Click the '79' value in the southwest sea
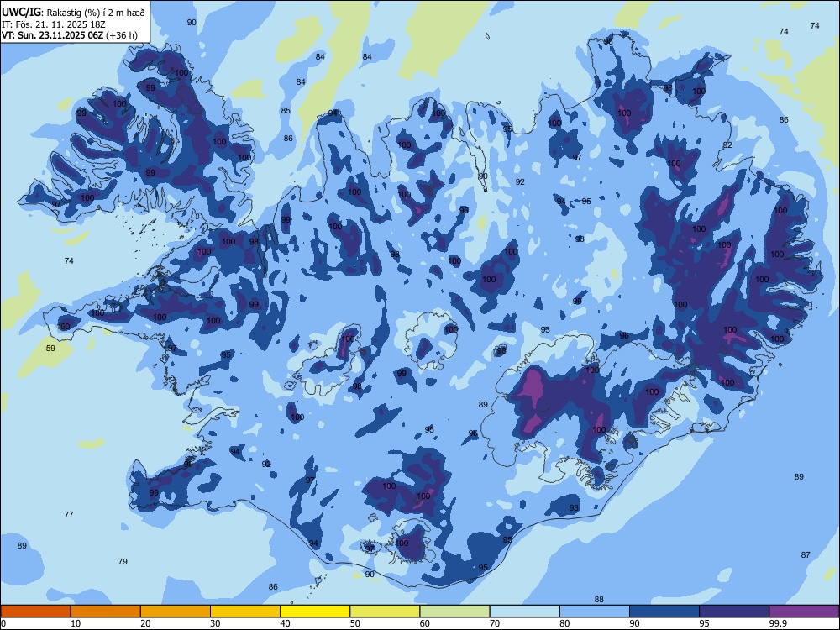The image size is (840, 630). (123, 561)
